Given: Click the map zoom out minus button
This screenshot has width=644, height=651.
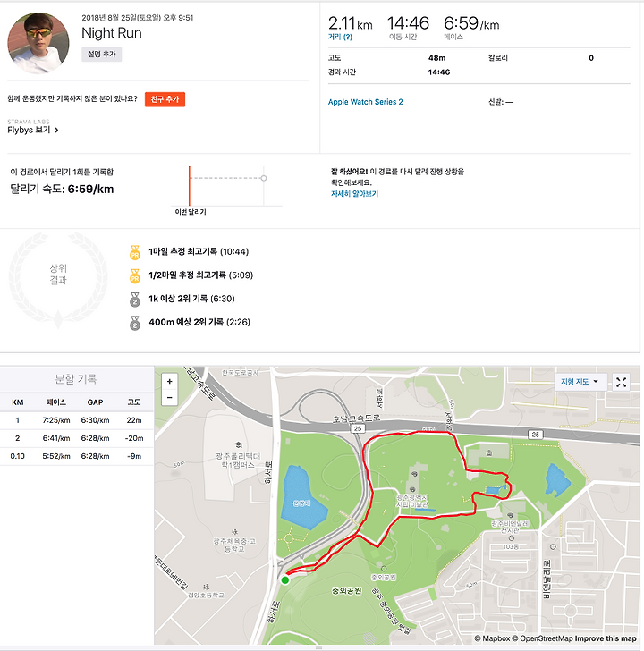Looking at the screenshot, I should 169,397.
